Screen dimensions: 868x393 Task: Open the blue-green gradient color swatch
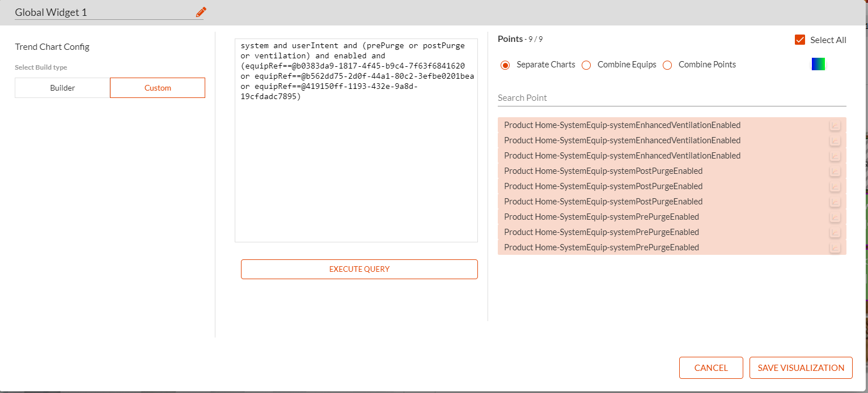(818, 64)
